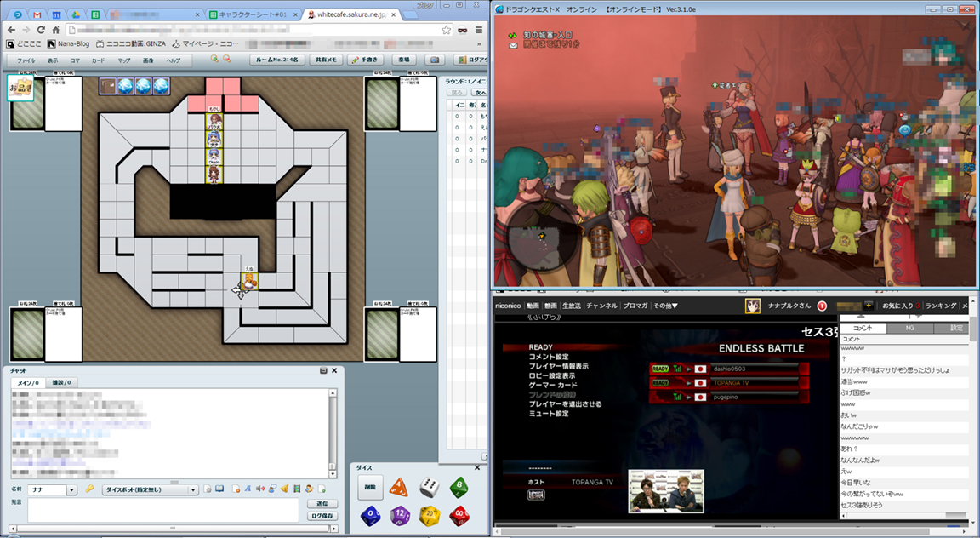Click the niconico user avatar icon
980x538 pixels.
[x=753, y=306]
